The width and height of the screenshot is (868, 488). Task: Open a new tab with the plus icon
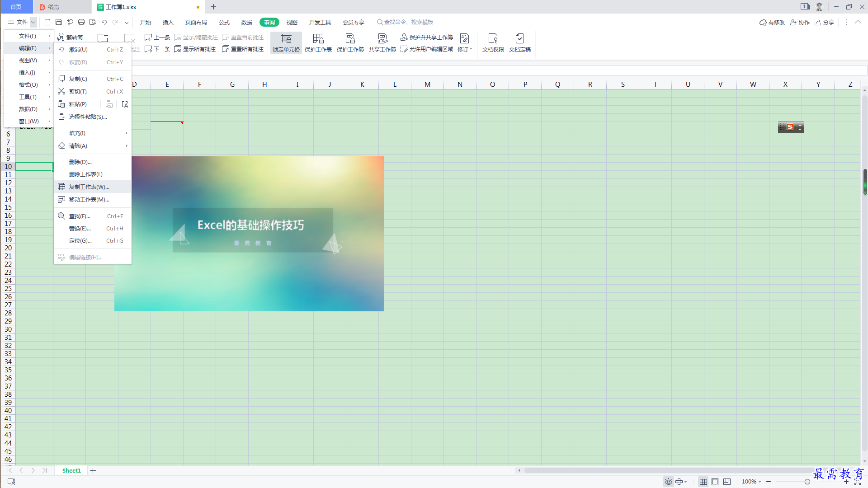(x=213, y=7)
